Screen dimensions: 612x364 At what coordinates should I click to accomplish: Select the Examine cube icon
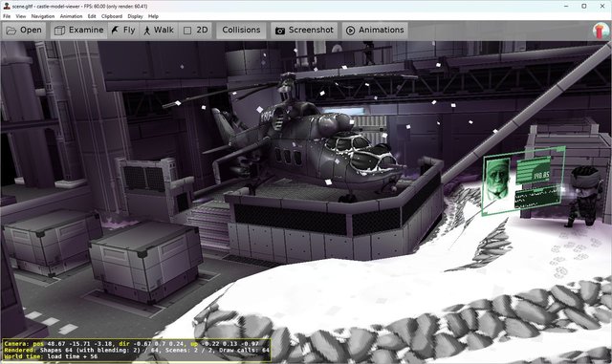(59, 31)
